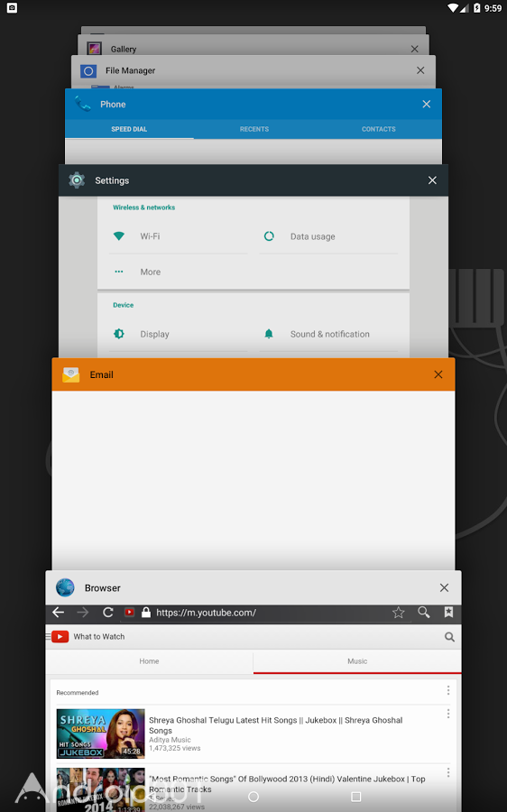The width and height of the screenshot is (507, 812).
Task: Tap the Phone handset icon
Action: [83, 104]
